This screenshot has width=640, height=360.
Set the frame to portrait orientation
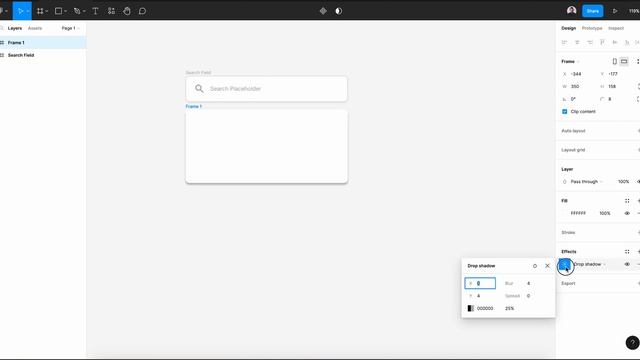click(614, 61)
